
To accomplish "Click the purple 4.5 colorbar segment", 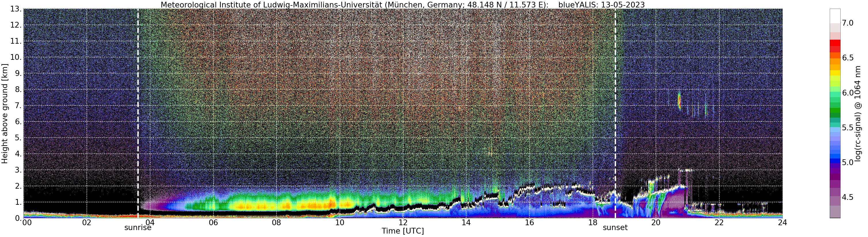I will point(835,197).
